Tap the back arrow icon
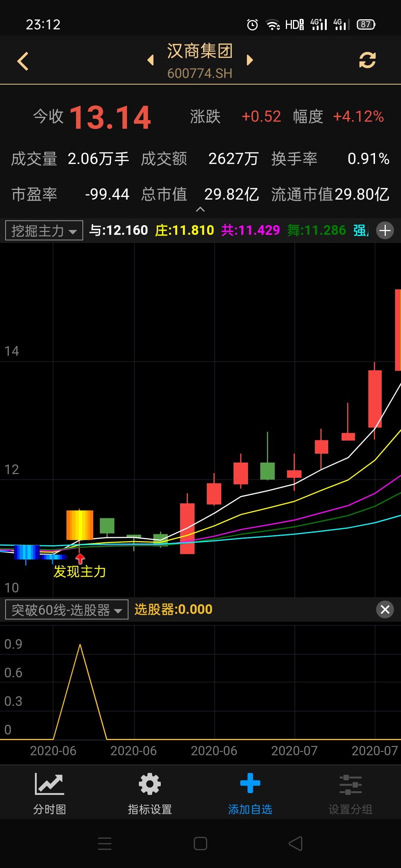Screen dimensions: 401x868 coord(23,61)
